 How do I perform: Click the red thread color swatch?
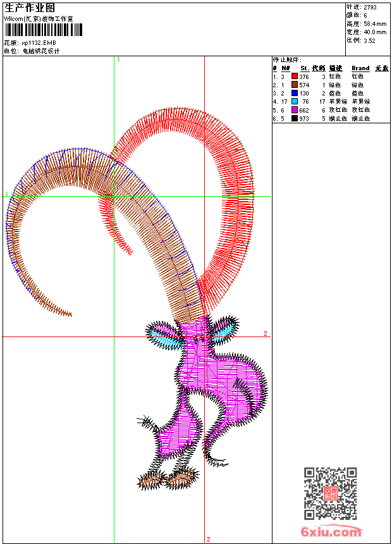[x=294, y=77]
